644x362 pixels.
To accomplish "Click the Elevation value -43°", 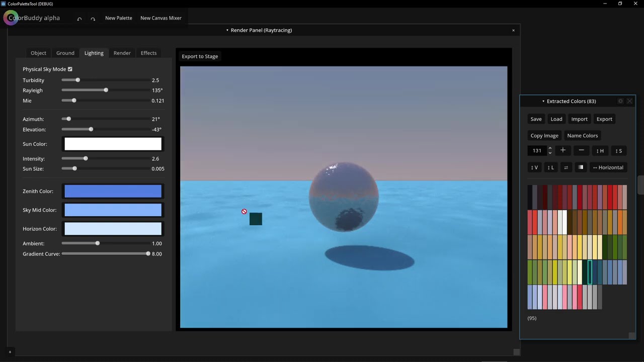I will (x=156, y=129).
